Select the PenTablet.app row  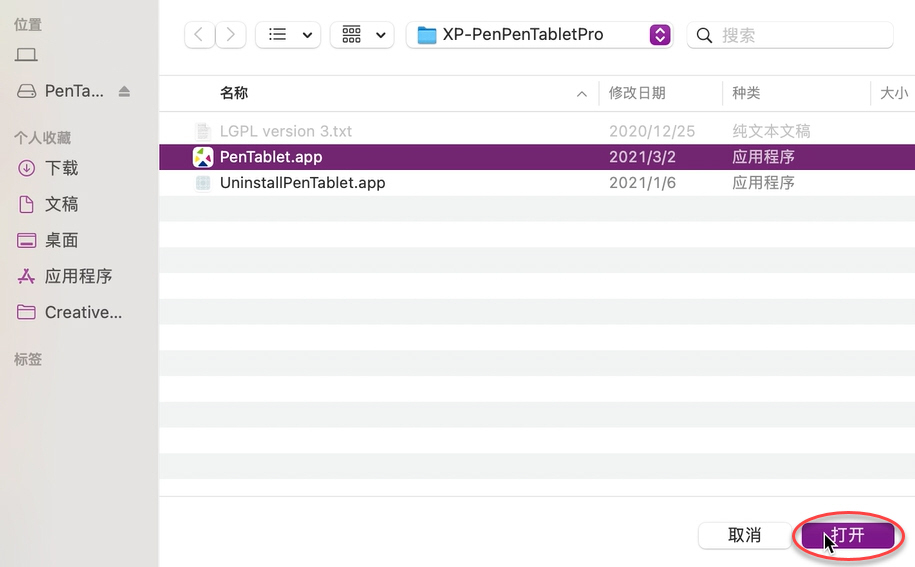coord(537,157)
